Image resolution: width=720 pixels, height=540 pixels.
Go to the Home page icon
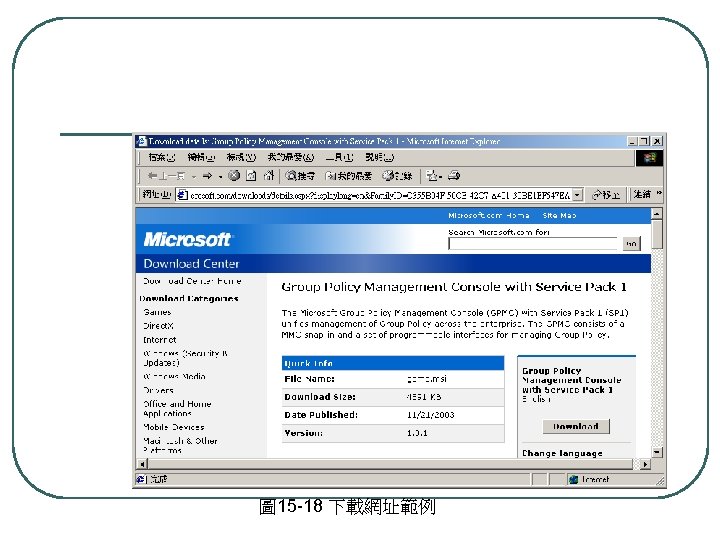click(x=269, y=175)
